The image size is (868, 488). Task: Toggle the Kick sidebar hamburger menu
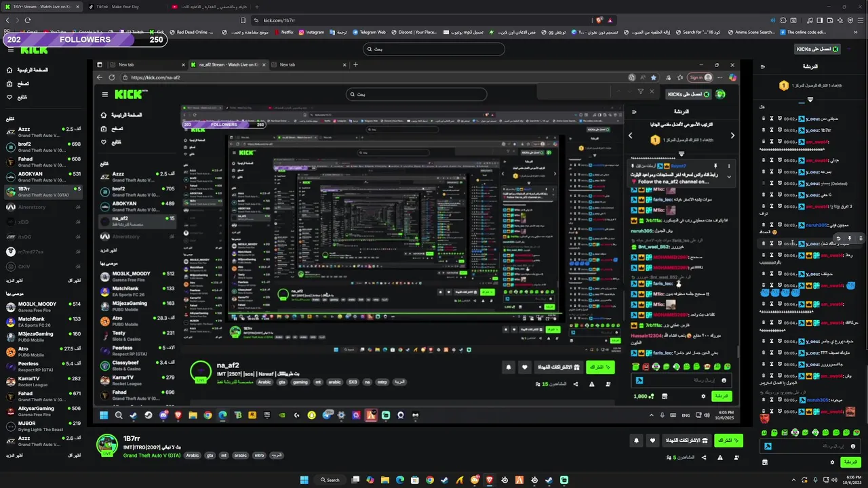point(9,49)
